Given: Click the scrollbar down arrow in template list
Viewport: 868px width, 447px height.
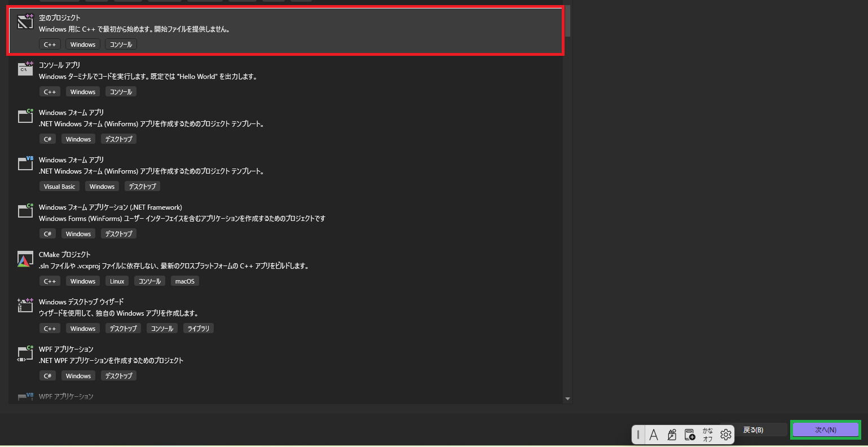Looking at the screenshot, I should [567, 399].
